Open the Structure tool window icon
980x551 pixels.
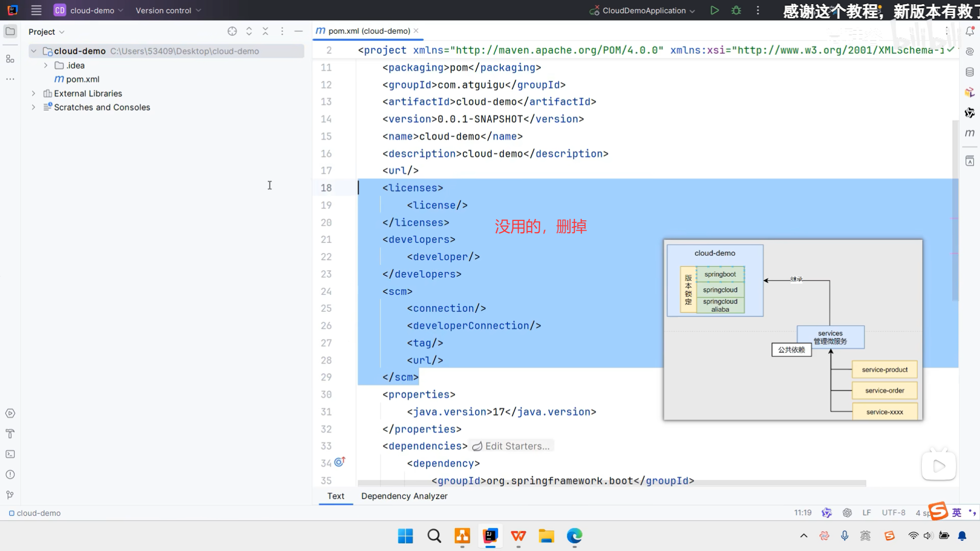pyautogui.click(x=10, y=59)
